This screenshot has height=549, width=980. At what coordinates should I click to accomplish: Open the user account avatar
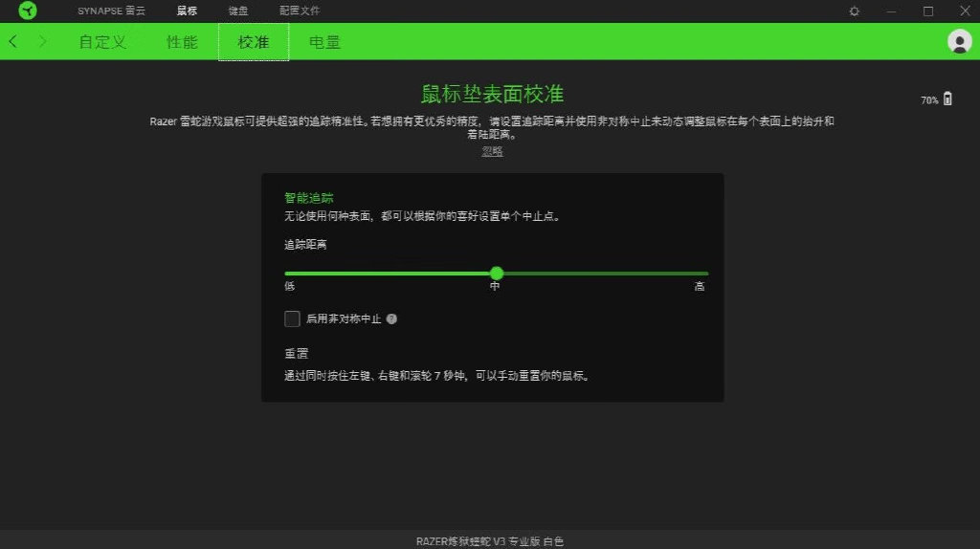pyautogui.click(x=959, y=42)
